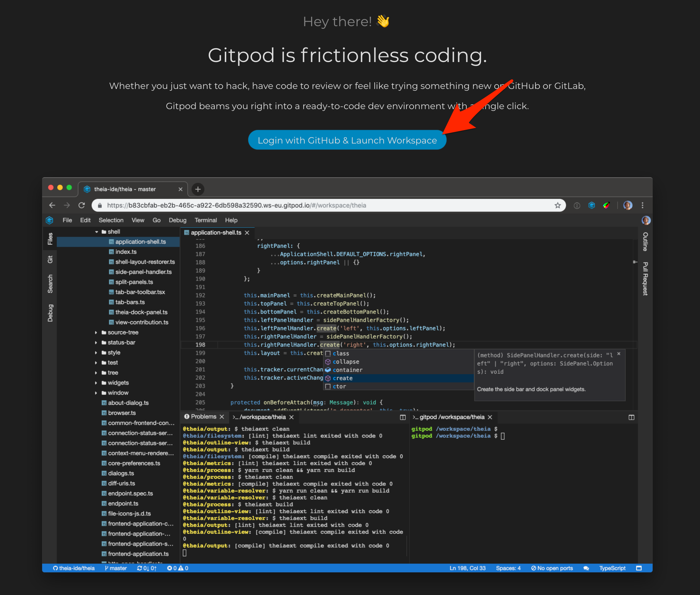Screen dimensions: 700x595
Task: Collapse the shell folder
Action: pos(96,232)
